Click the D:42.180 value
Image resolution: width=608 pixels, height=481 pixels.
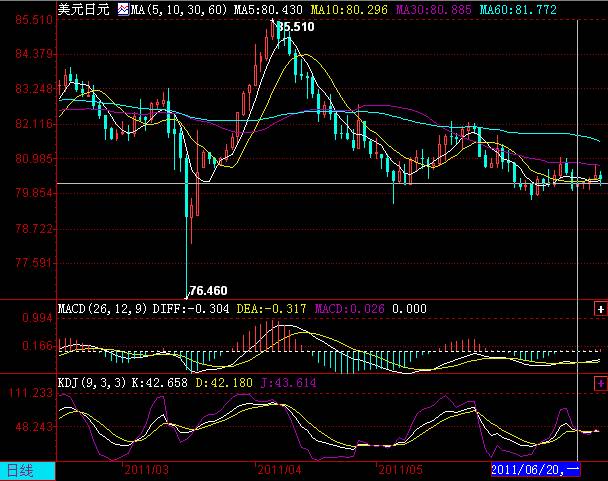[224, 383]
